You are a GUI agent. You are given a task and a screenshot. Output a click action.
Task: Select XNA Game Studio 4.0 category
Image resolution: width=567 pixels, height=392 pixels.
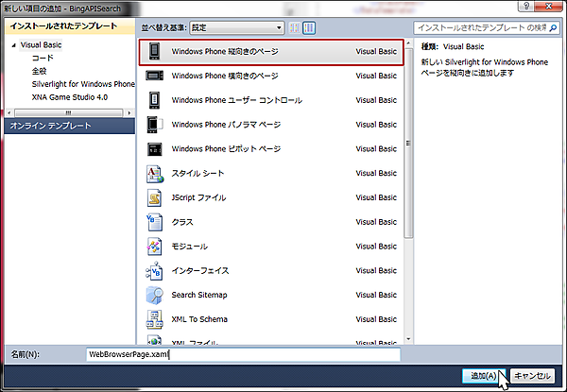pos(70,97)
